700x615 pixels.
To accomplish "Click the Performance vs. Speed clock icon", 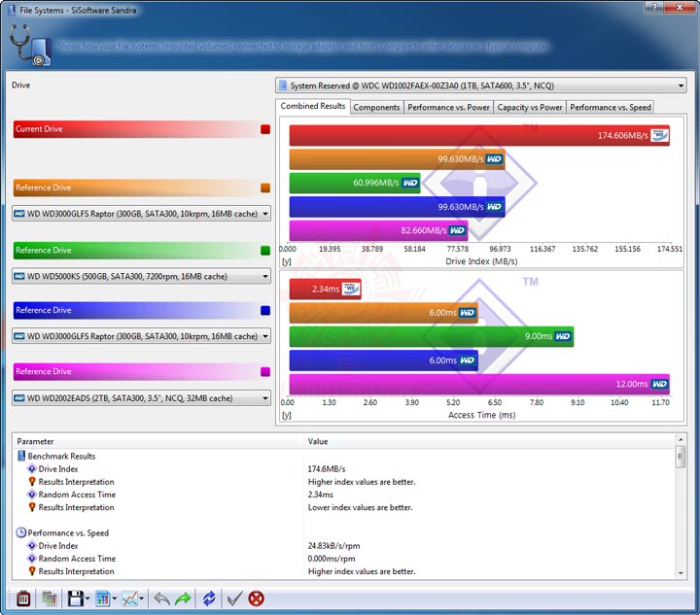I will coord(21,532).
